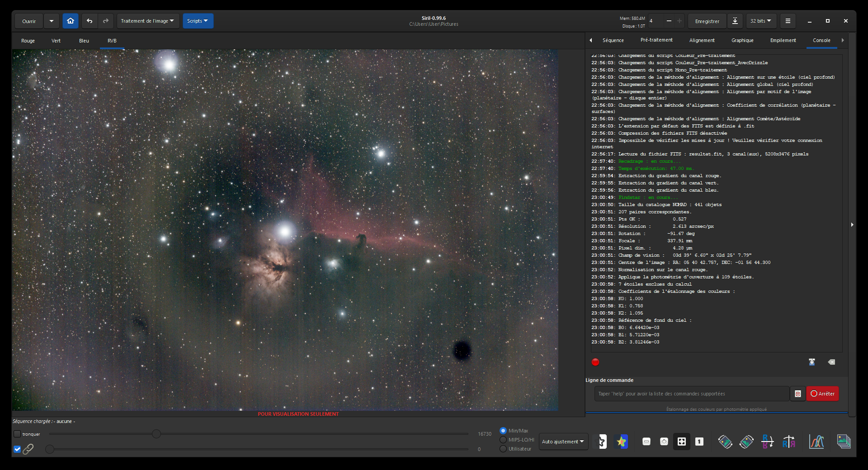Click the Ouvrir button
Image resolution: width=868 pixels, height=470 pixels.
point(29,21)
